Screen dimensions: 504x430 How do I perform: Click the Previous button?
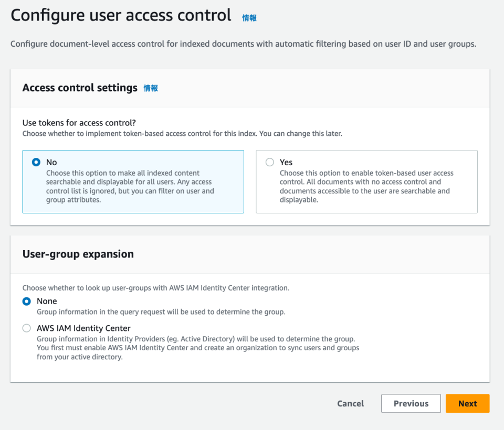pyautogui.click(x=411, y=403)
